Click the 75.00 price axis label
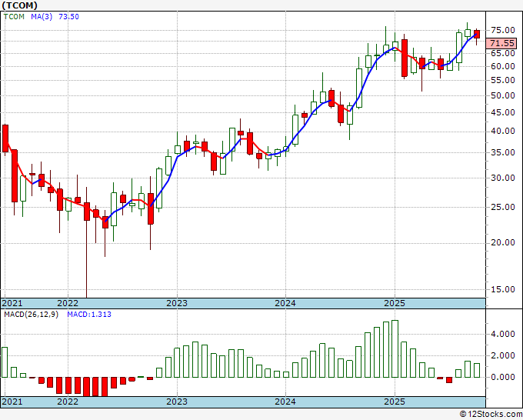523x420 pixels. [x=503, y=30]
